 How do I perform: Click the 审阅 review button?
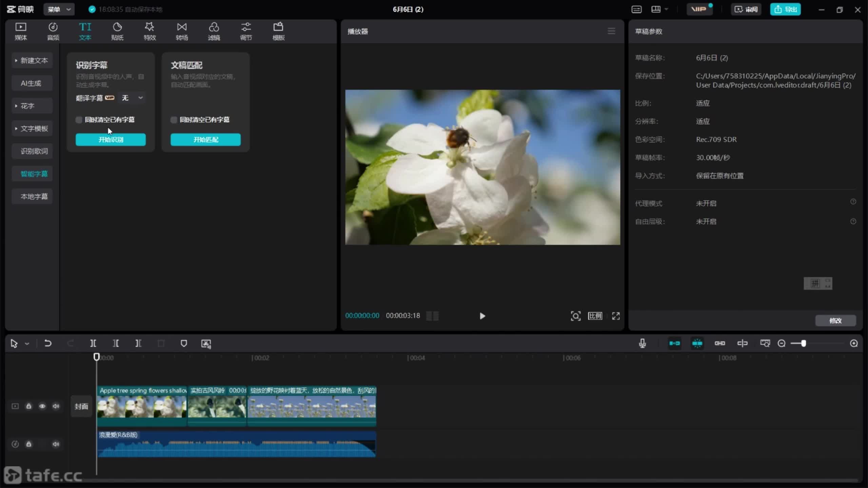(746, 9)
